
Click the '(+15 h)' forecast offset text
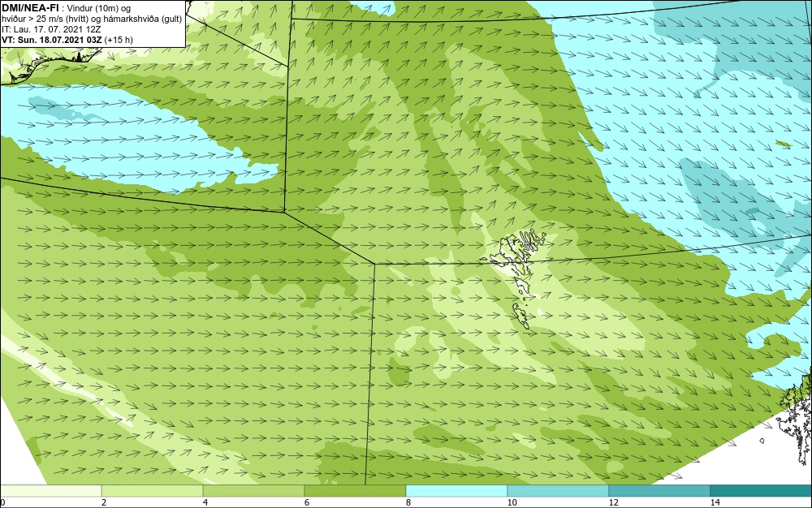119,40
